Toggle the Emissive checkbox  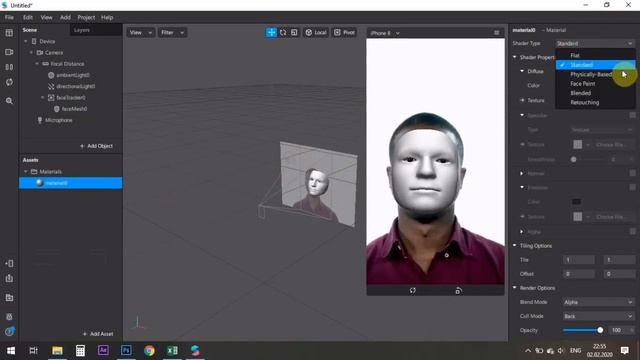pos(632,188)
